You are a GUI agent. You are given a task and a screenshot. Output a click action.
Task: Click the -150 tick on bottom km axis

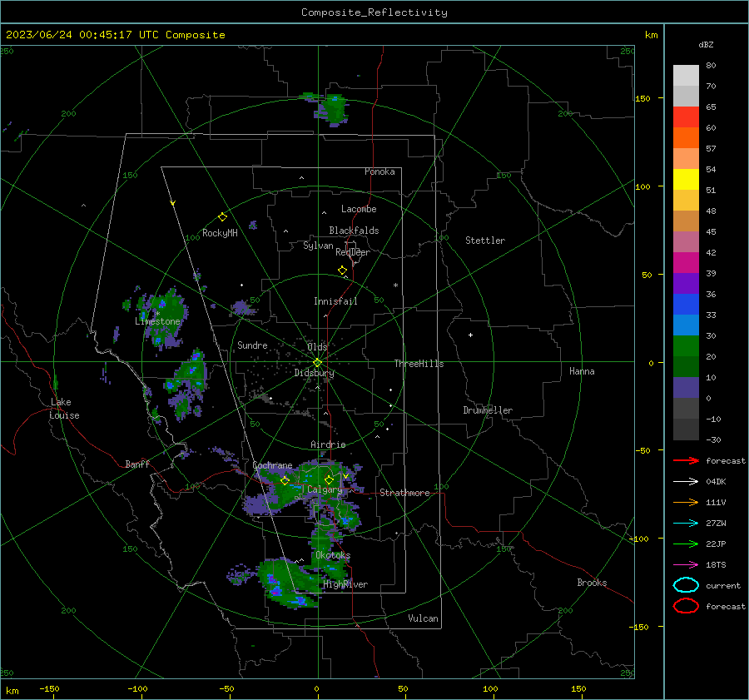49,688
